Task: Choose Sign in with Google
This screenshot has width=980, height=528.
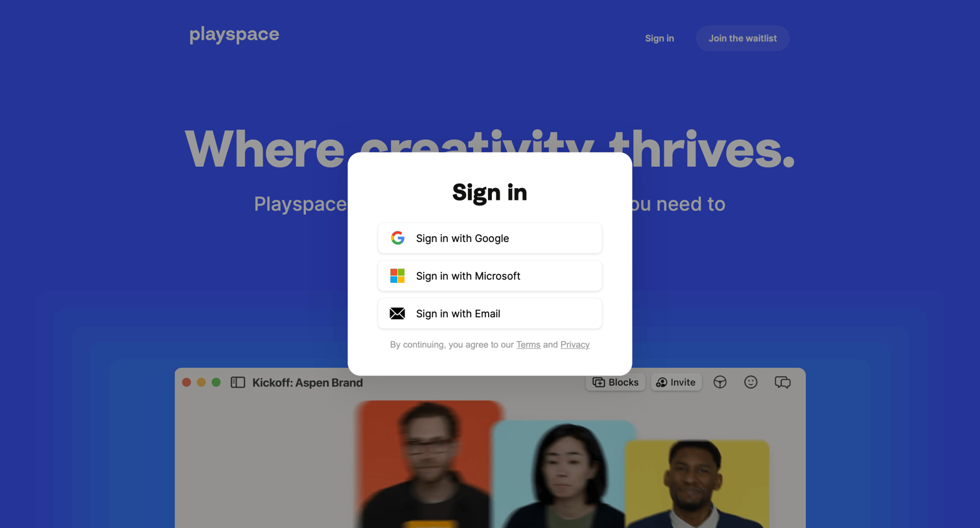Action: [x=490, y=238]
